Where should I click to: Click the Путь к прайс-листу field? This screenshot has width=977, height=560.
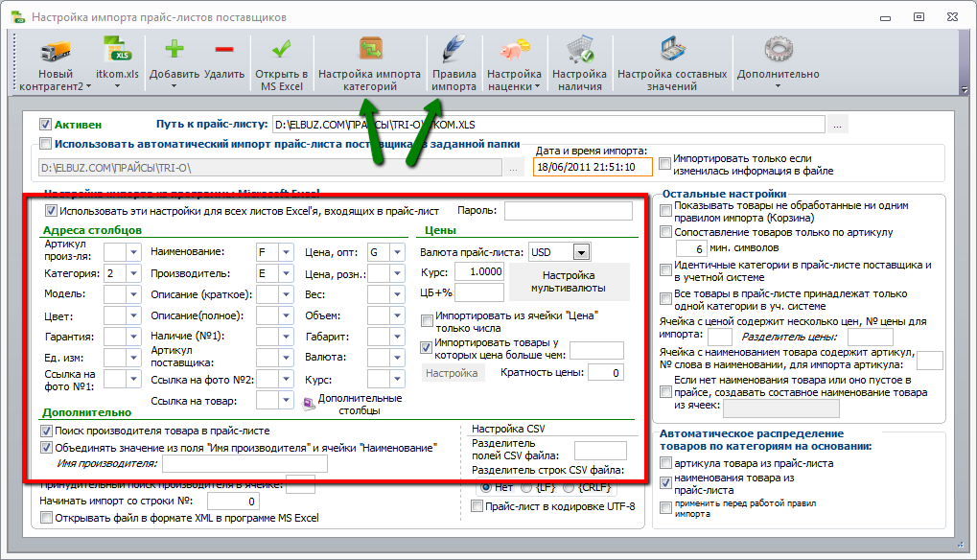548,125
